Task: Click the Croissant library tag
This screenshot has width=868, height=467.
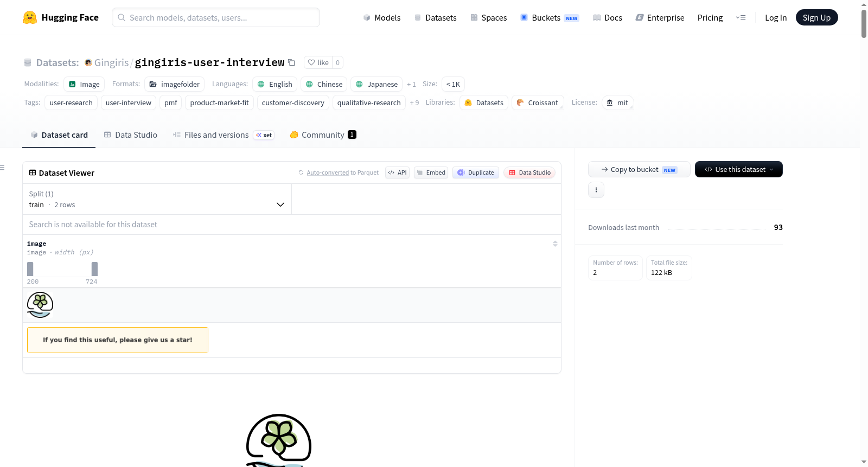Action: point(538,103)
